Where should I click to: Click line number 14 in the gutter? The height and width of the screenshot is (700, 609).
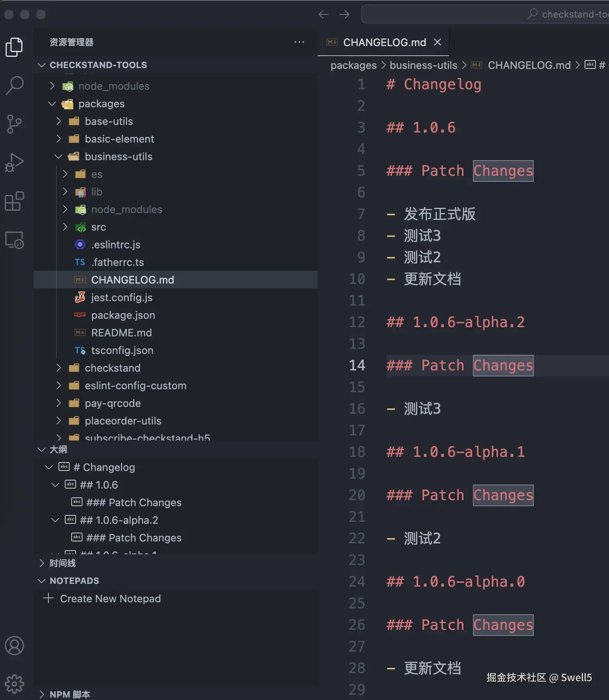click(357, 365)
